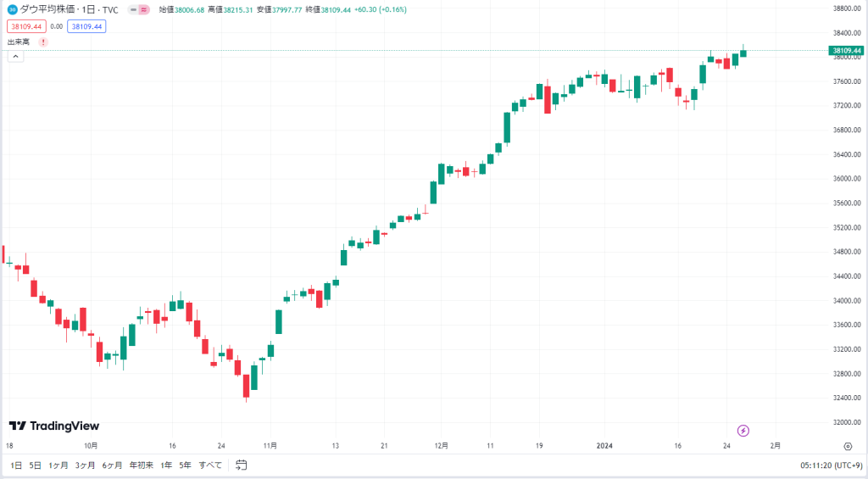
Task: Toggle the market status dash indicator
Action: coord(133,10)
